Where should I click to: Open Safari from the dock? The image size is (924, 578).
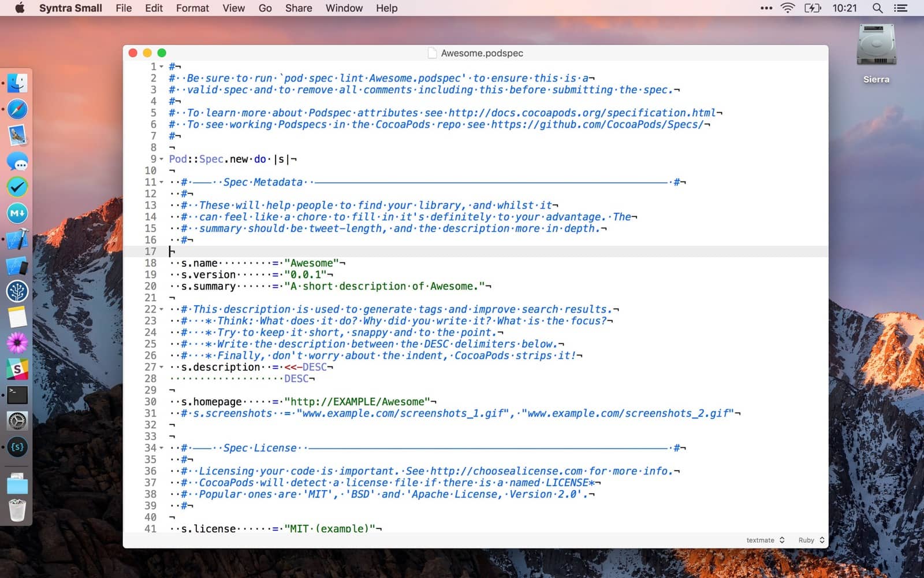click(17, 109)
